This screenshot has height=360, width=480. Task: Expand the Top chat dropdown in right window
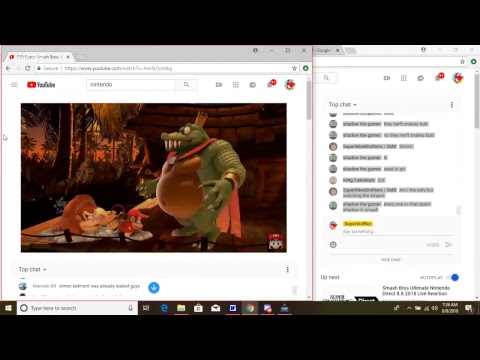[343, 105]
